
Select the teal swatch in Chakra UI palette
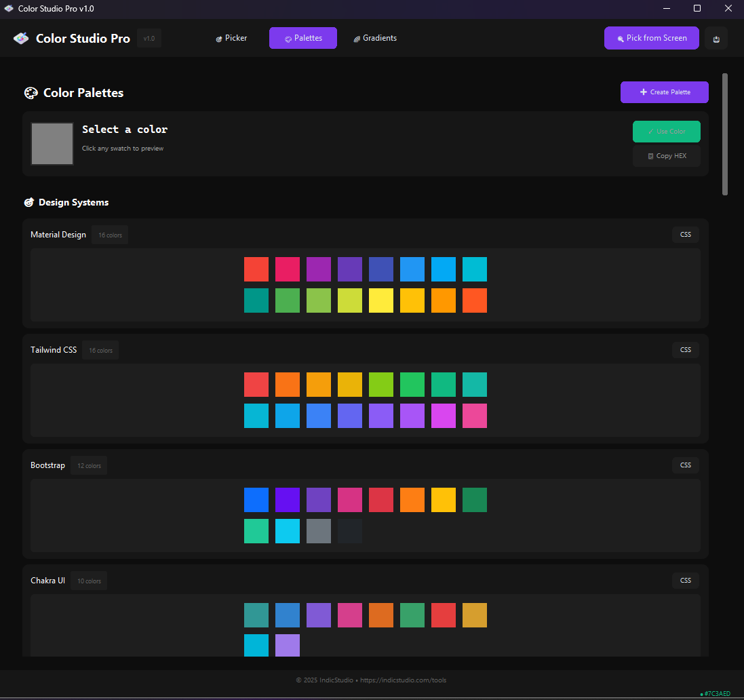tap(256, 615)
